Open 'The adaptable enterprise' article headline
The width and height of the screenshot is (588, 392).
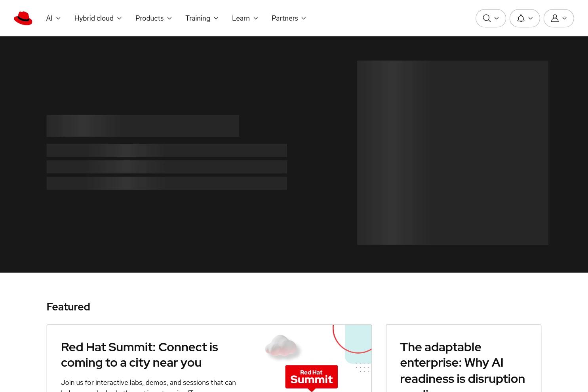point(462,366)
